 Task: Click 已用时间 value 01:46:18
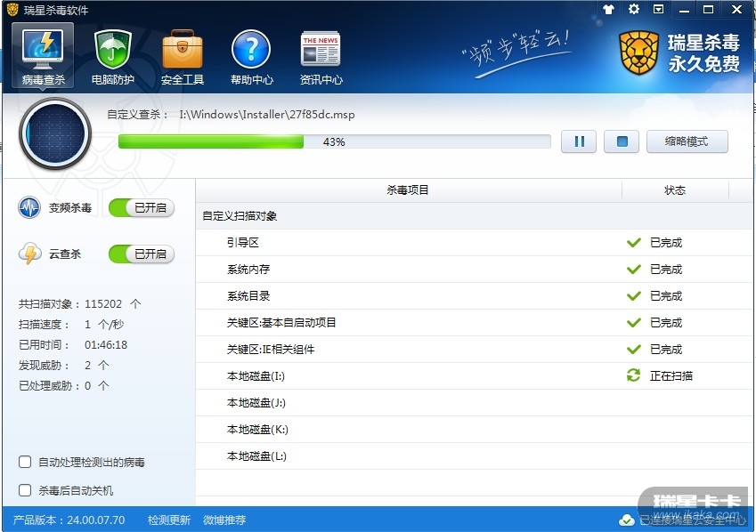[x=106, y=345]
